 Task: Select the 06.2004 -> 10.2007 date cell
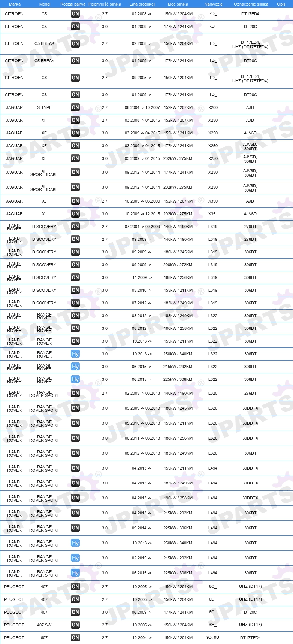[142, 107]
